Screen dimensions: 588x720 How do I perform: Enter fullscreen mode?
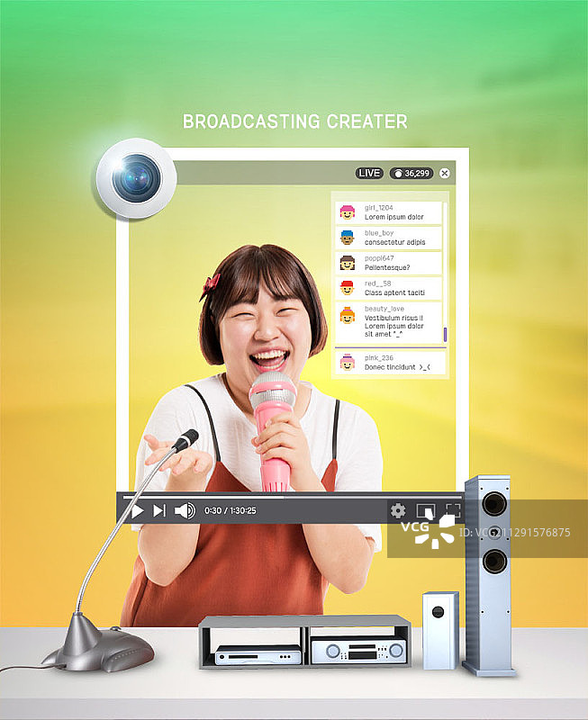pyautogui.click(x=453, y=510)
